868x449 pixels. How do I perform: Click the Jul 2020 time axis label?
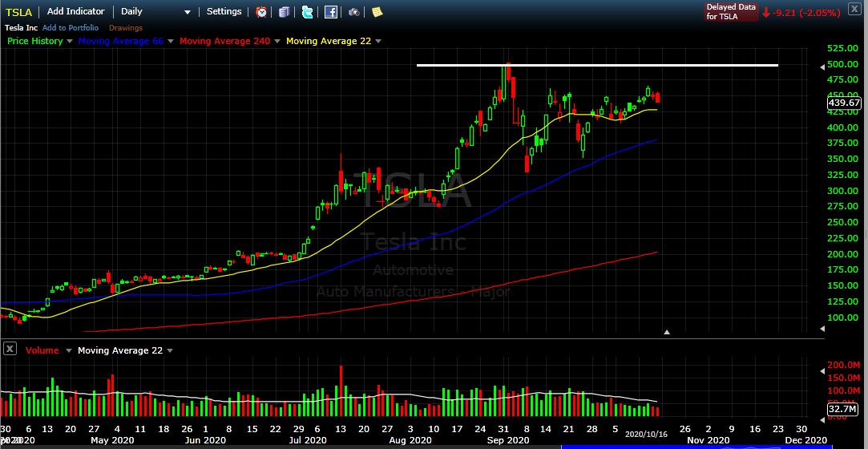309,440
